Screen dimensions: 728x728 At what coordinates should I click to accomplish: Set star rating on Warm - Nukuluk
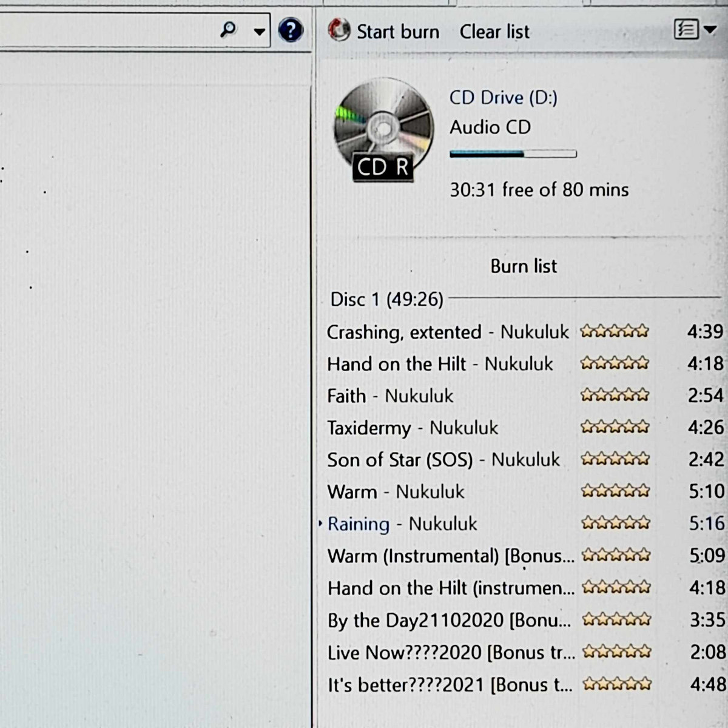click(x=615, y=491)
